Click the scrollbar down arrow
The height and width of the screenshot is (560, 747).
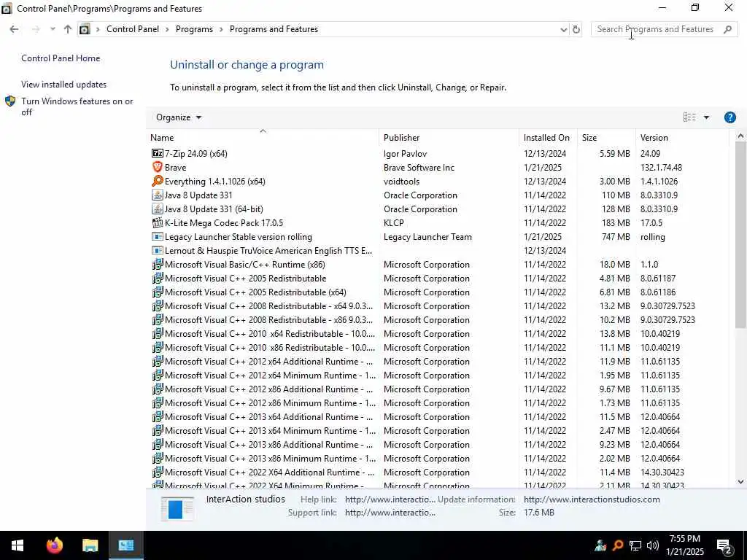click(740, 481)
